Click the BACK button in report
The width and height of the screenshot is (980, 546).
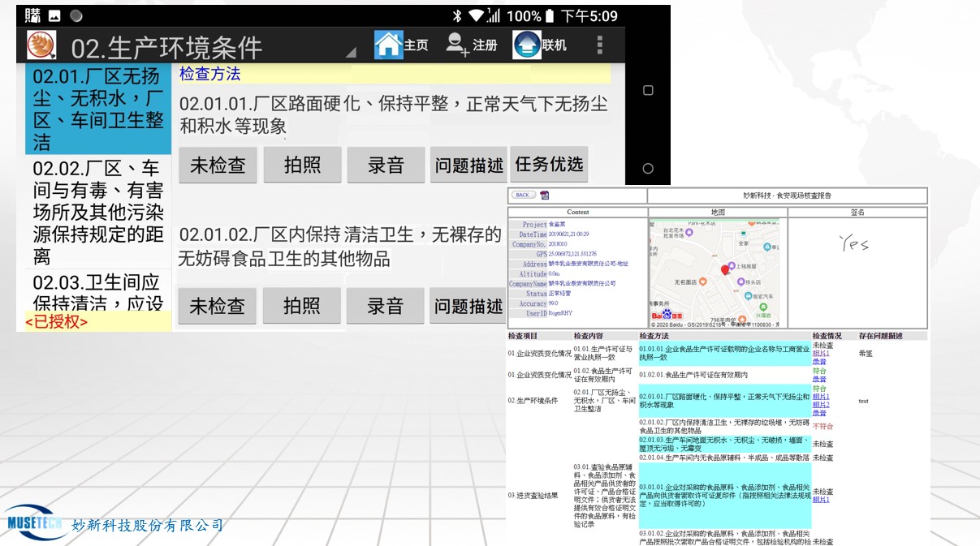coord(522,195)
